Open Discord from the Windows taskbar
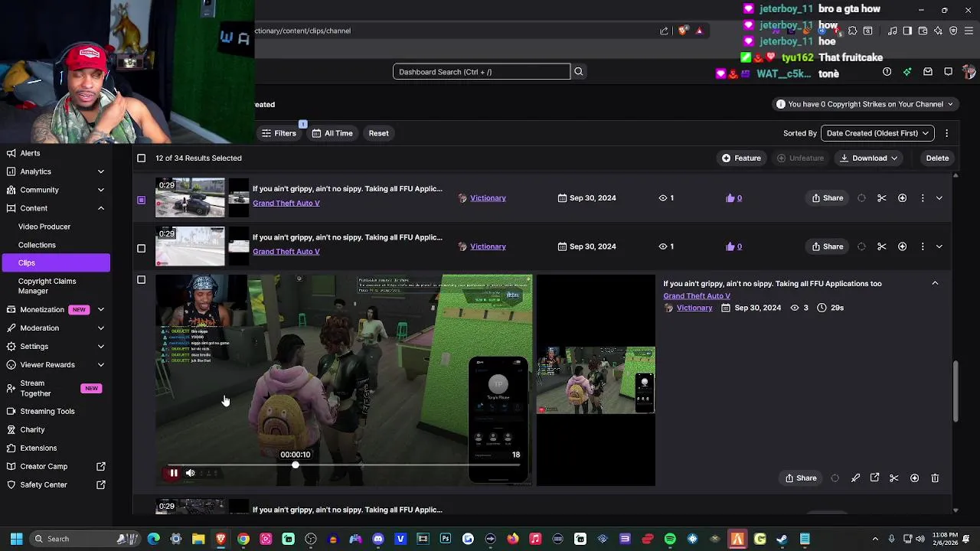The width and height of the screenshot is (980, 551). click(x=377, y=539)
